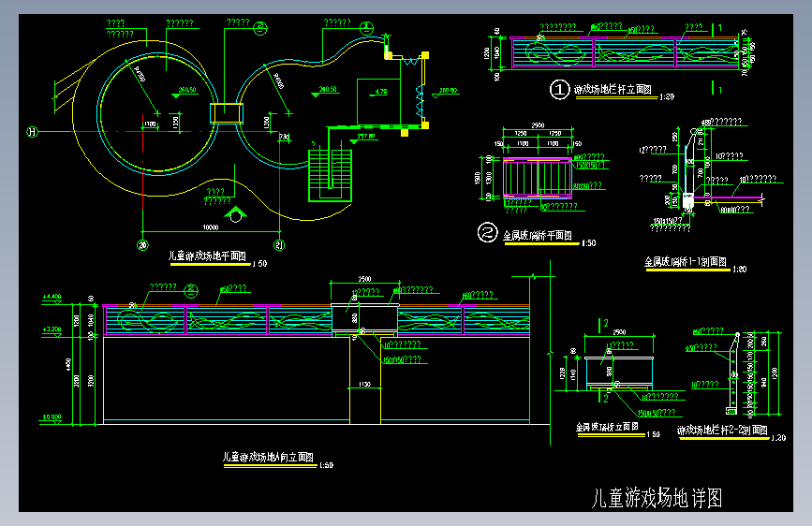Screen dimensions: 812x526
Task: Click the spot level 260.60 at plan edge
Action: (x=449, y=90)
